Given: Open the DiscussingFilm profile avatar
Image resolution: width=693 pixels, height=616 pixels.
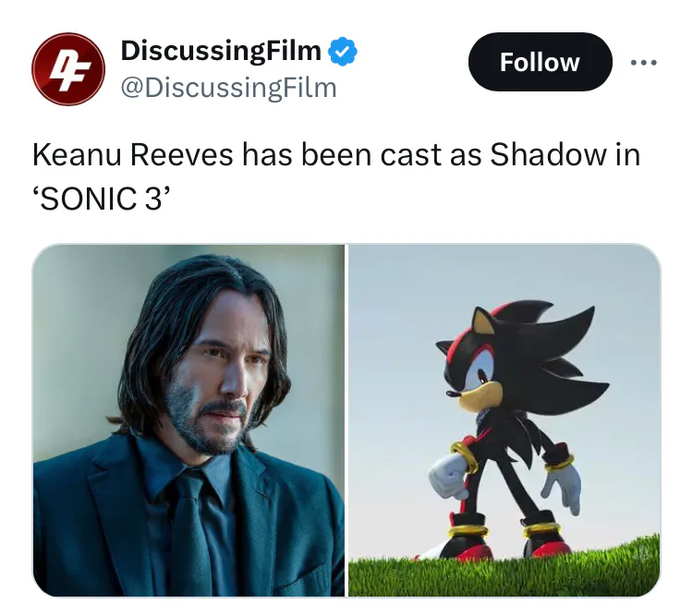Looking at the screenshot, I should tap(68, 69).
